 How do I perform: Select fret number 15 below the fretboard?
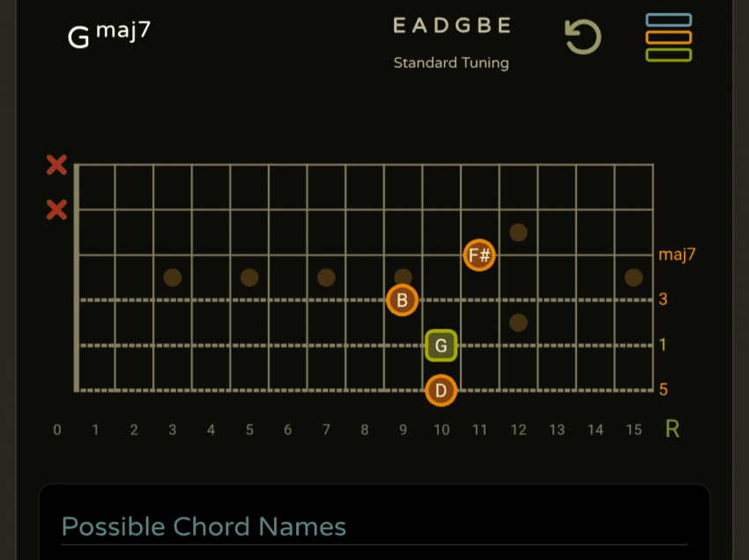coord(634,430)
